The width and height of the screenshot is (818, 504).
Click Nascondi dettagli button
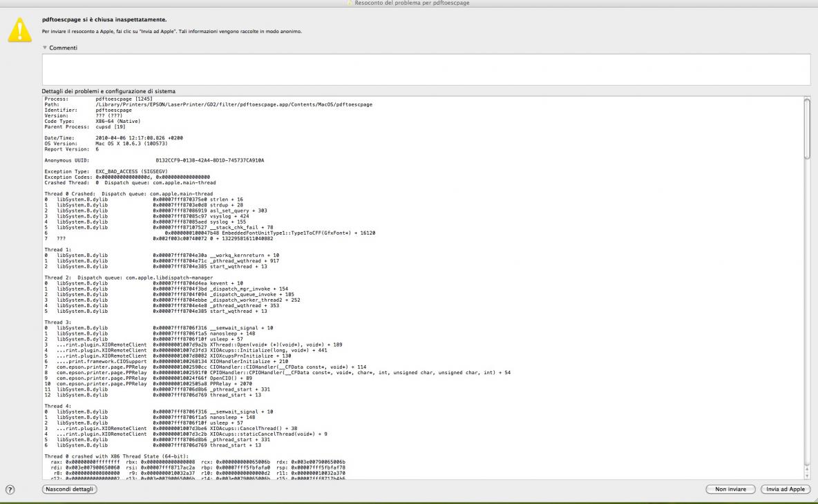click(x=69, y=489)
